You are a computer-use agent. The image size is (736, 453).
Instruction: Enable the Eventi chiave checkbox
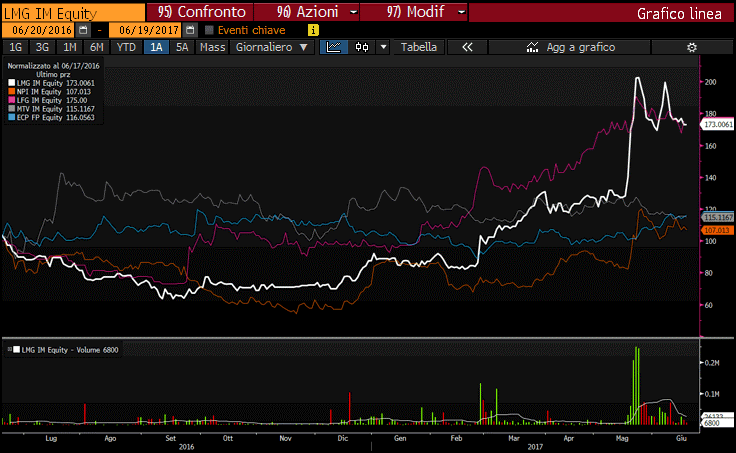coord(209,31)
